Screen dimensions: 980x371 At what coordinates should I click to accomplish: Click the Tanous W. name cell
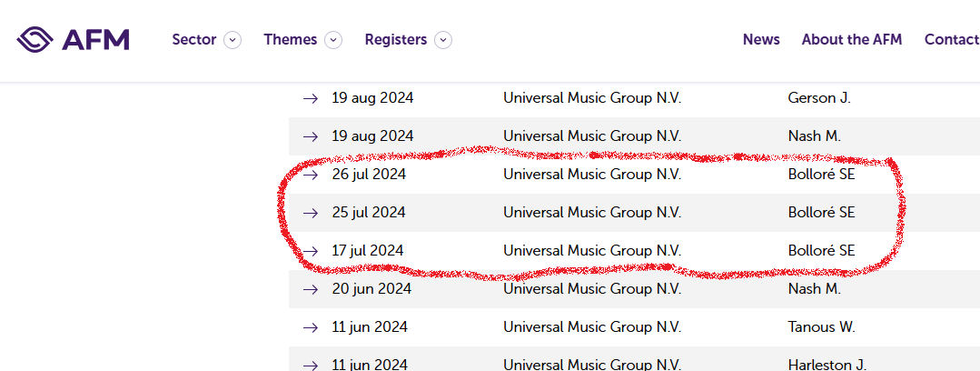[821, 327]
